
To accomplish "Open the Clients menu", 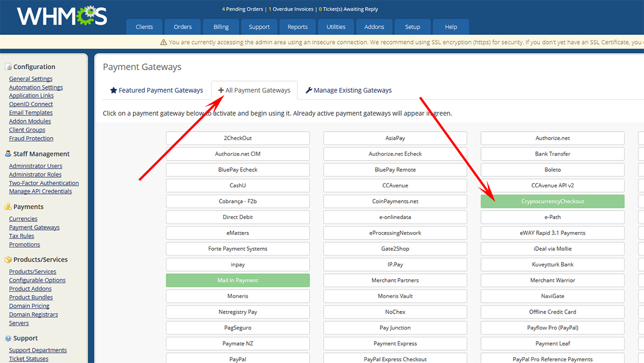I will 144,27.
